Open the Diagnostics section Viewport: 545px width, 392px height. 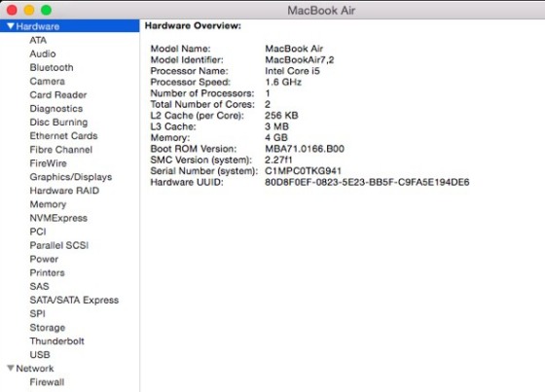coord(56,108)
